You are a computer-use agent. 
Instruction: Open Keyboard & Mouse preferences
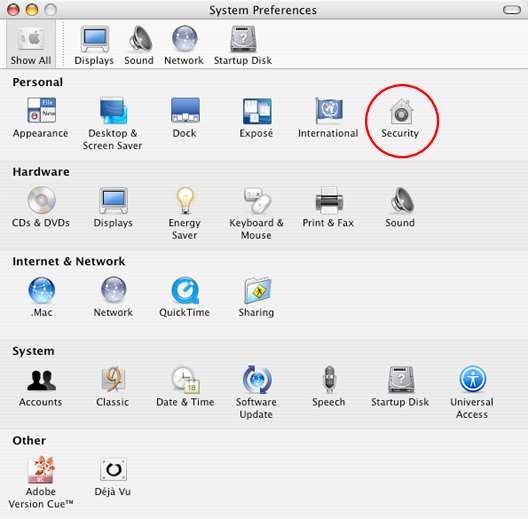click(x=257, y=213)
